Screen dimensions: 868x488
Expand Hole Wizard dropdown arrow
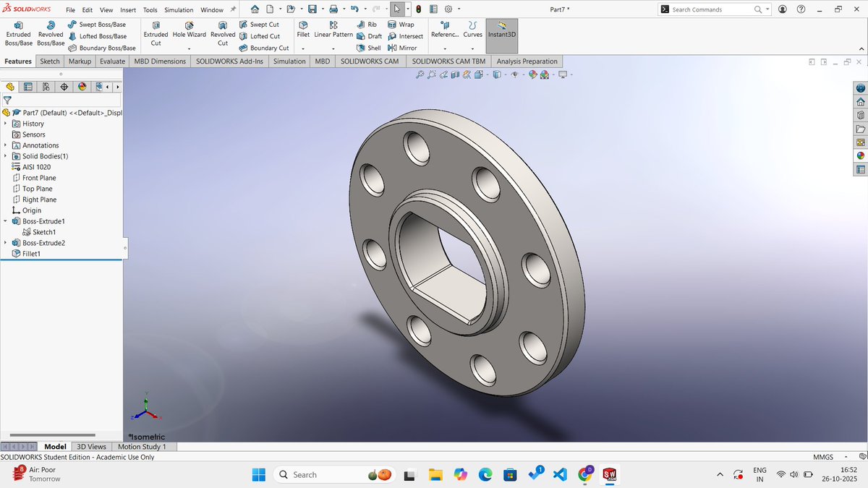189,48
